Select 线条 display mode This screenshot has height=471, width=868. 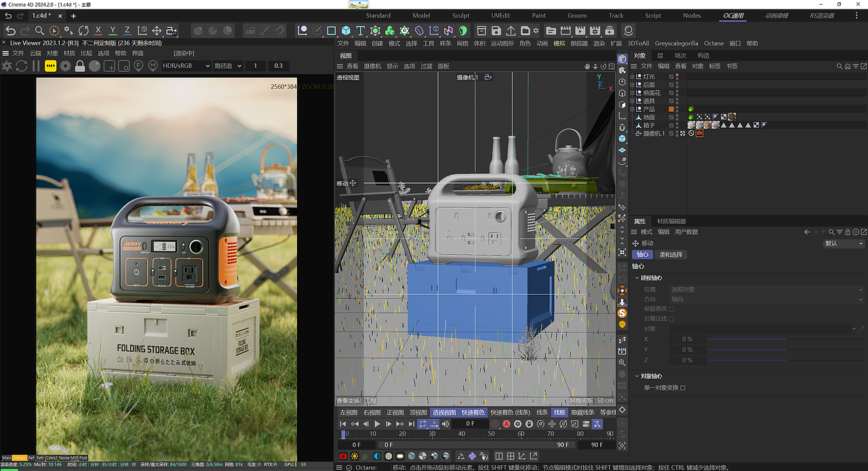542,412
